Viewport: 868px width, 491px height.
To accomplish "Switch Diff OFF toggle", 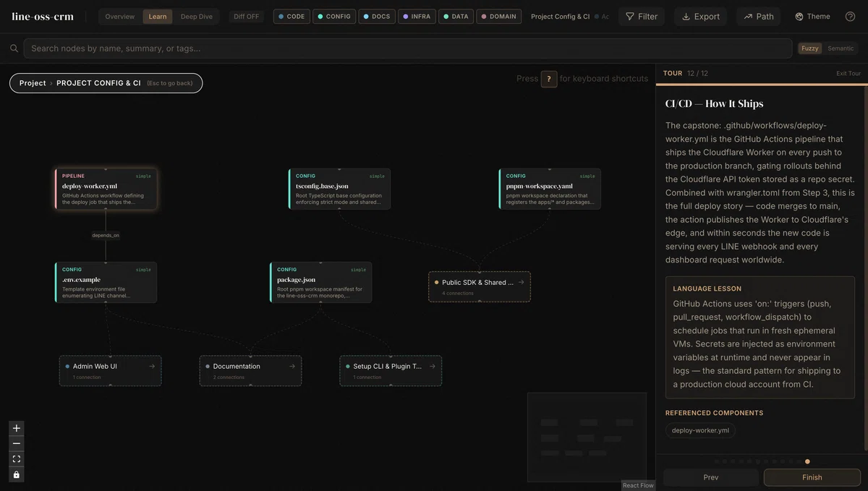I will [247, 17].
